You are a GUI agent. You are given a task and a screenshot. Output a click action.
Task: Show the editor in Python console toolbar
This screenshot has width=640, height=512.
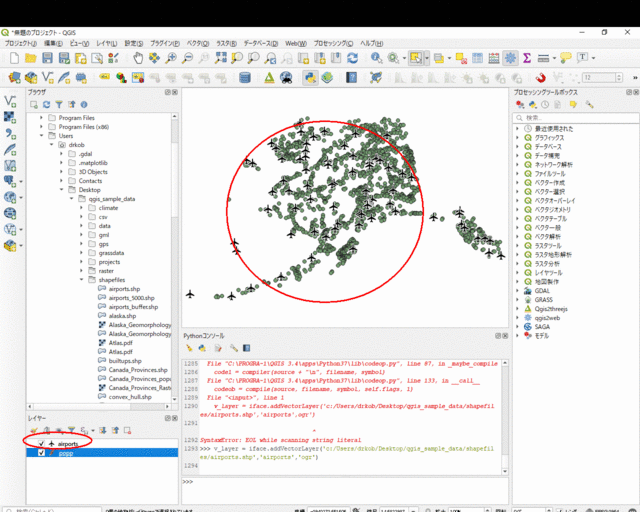218,348
